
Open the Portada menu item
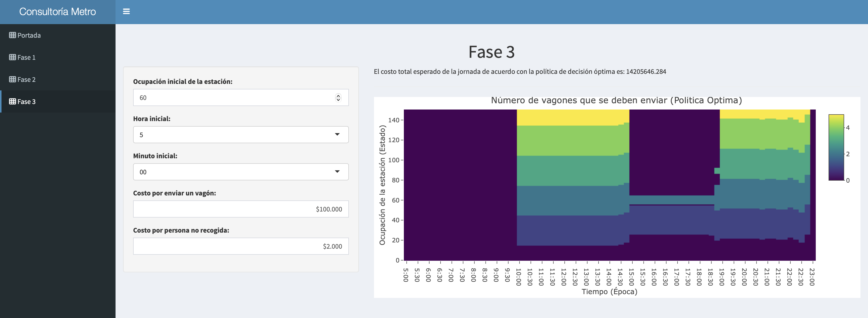pyautogui.click(x=29, y=35)
